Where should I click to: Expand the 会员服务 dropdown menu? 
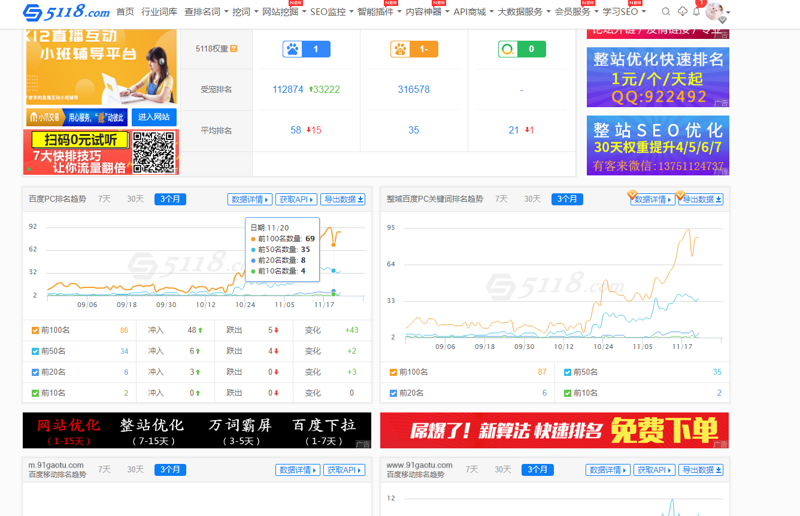pos(577,11)
